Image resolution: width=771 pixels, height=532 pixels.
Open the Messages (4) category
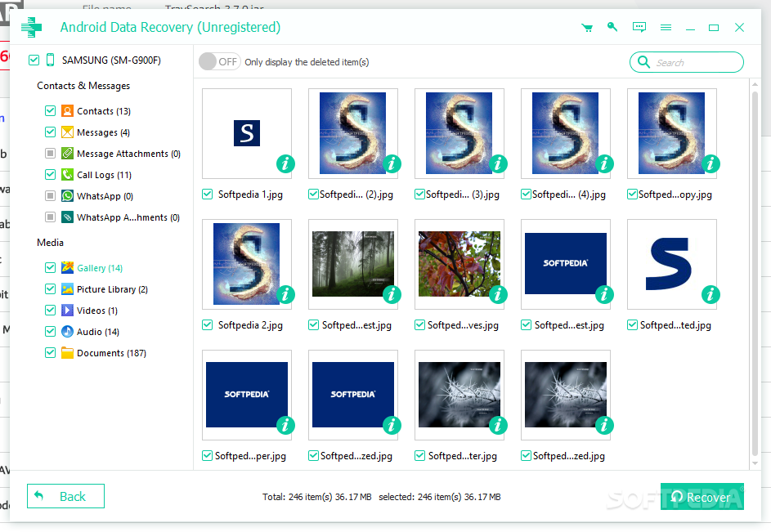(x=103, y=132)
